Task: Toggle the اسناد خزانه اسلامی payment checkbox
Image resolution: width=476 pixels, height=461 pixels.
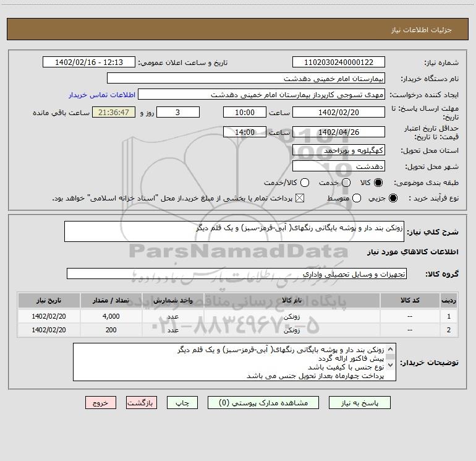Action: pyautogui.click(x=300, y=199)
